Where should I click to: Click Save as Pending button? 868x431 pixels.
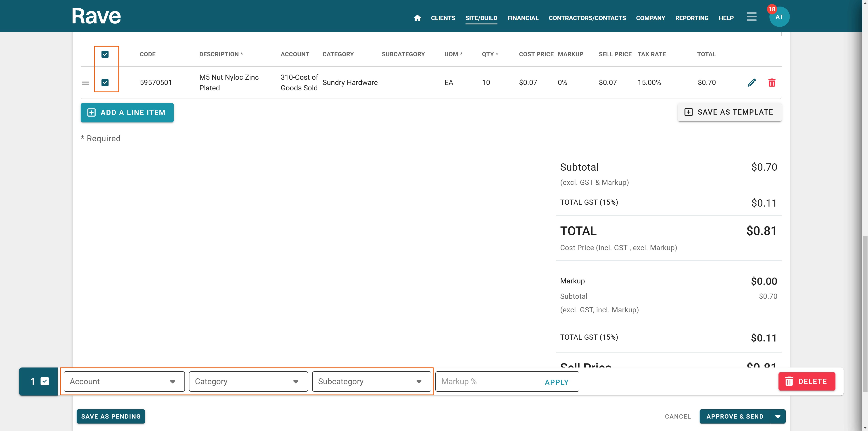111,417
